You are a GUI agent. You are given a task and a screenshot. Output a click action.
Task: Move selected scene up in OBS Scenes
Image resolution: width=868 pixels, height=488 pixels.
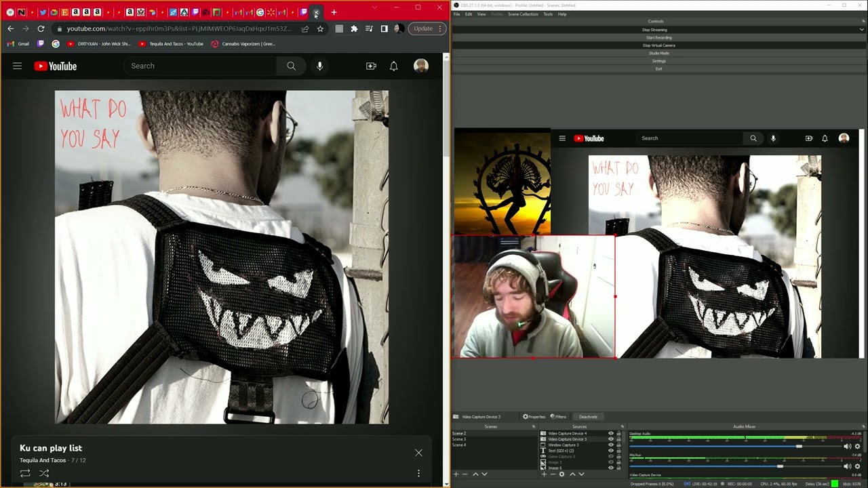(x=475, y=474)
